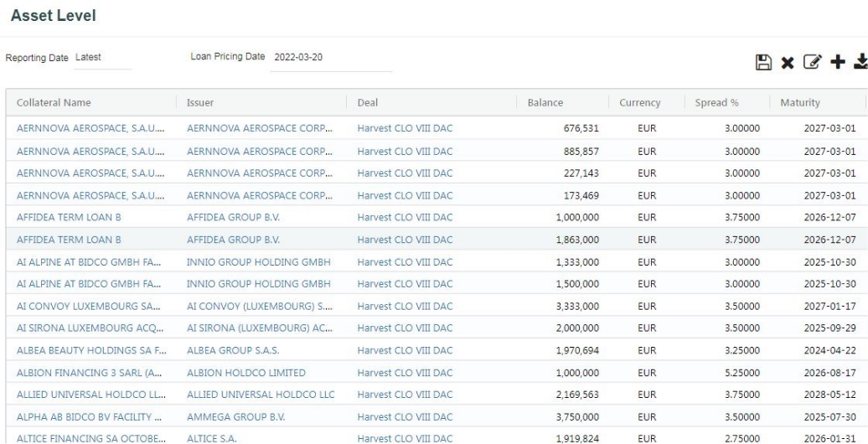
Task: Select maturity cell 2027-01-17
Action: click(x=829, y=306)
